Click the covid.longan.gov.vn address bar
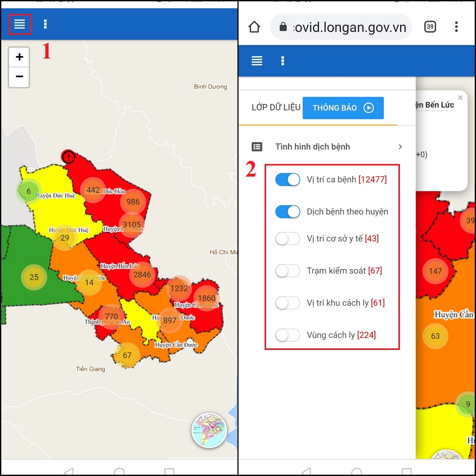The height and width of the screenshot is (476, 476). (x=341, y=27)
